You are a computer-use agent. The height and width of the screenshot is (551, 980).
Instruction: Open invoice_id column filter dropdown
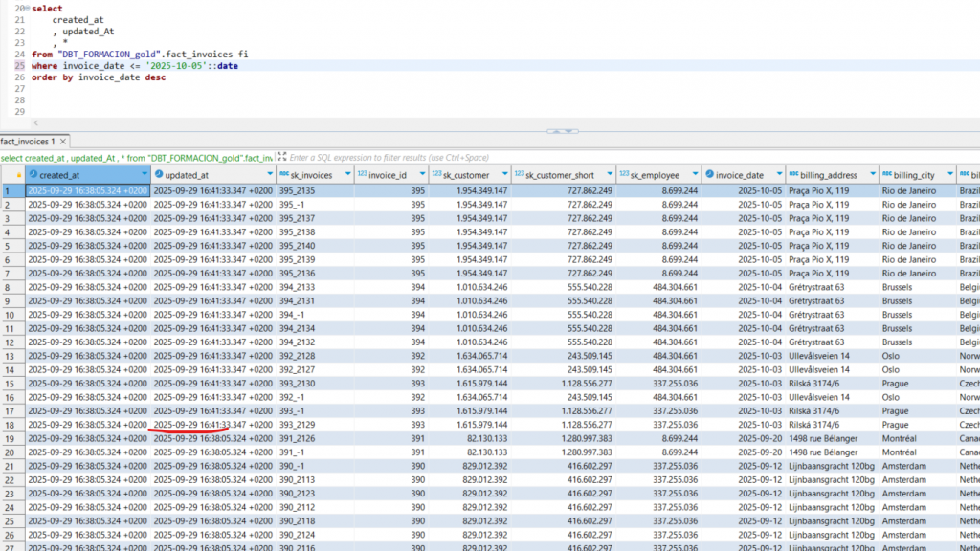tap(422, 175)
